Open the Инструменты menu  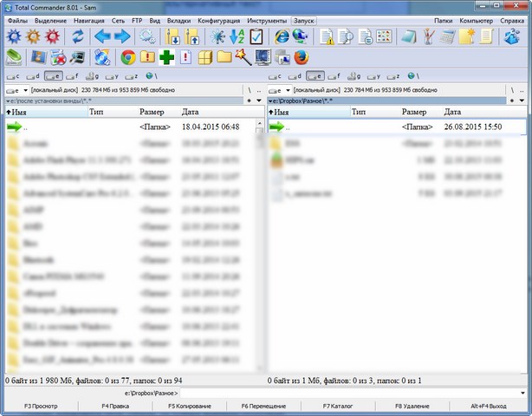pyautogui.click(x=267, y=21)
